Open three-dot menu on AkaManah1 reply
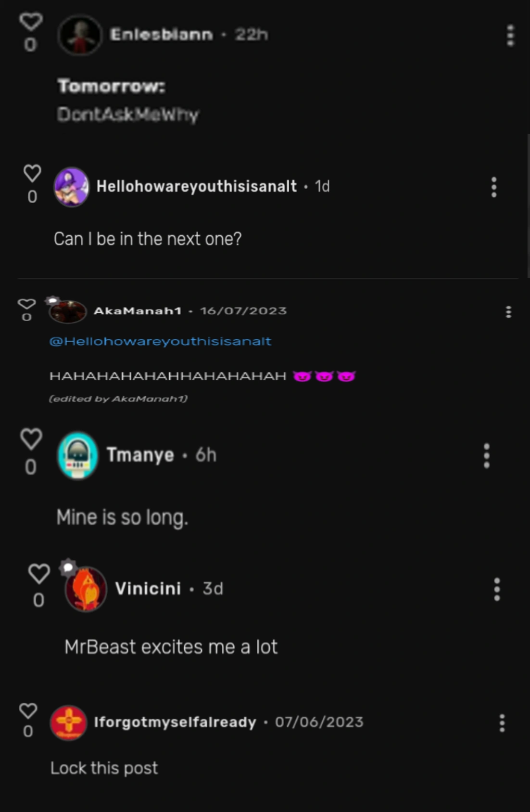This screenshot has height=812, width=530. pos(508,312)
